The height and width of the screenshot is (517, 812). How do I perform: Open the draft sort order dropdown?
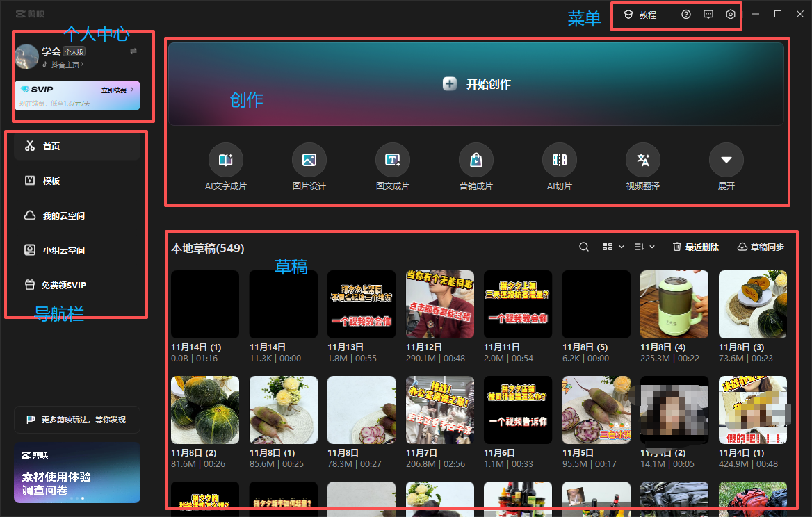coord(644,246)
